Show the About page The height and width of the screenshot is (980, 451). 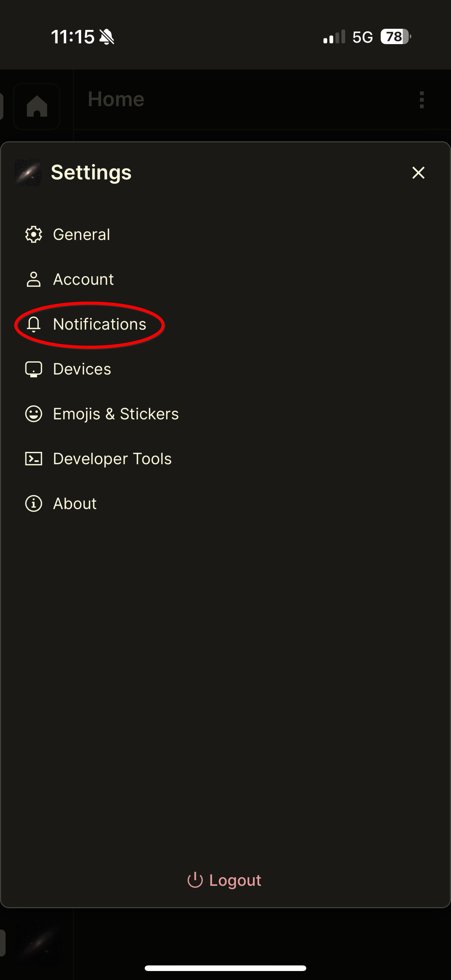coord(75,504)
